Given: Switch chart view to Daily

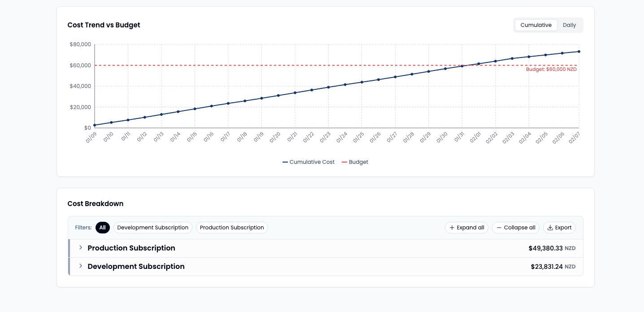Looking at the screenshot, I should point(569,25).
